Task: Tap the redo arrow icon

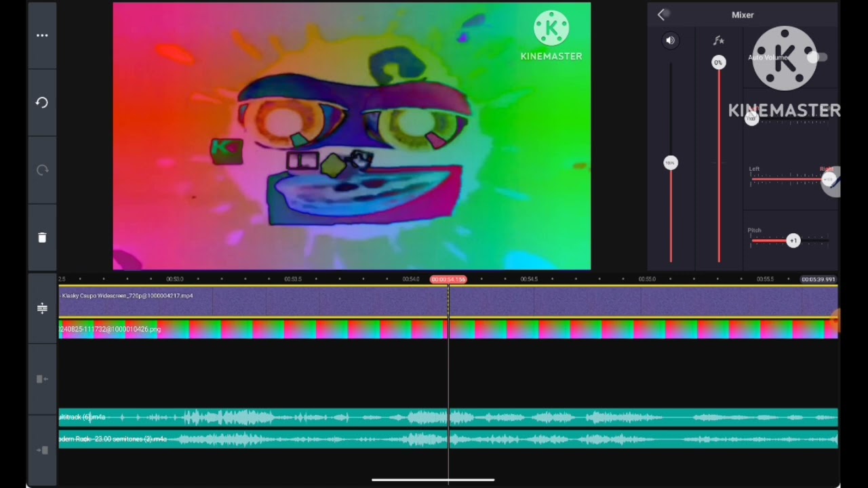Action: point(42,170)
